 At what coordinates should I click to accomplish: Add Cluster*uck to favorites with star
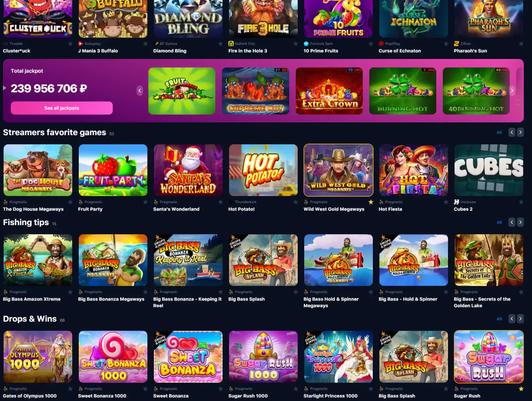pos(70,44)
